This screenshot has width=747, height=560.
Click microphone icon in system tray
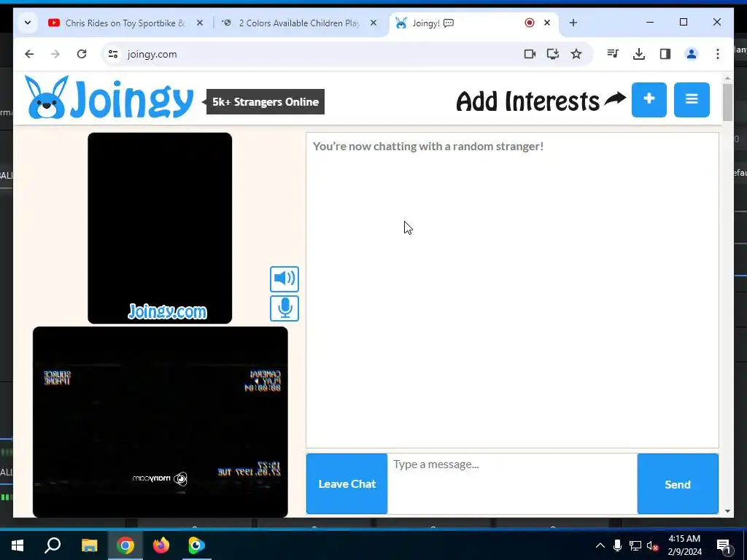(x=617, y=545)
